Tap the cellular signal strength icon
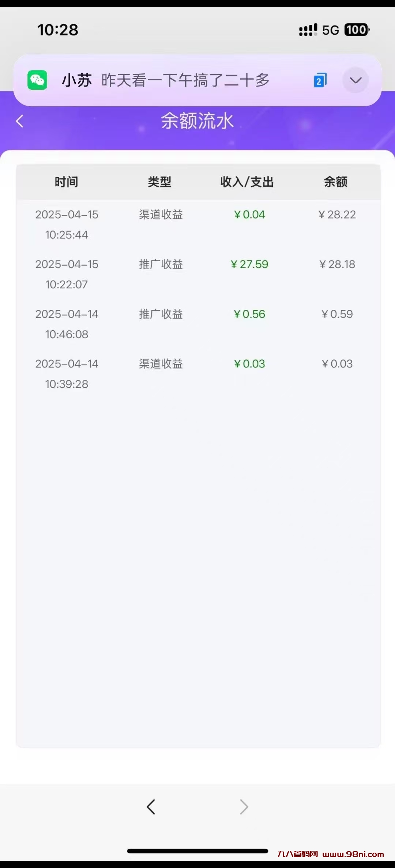 pos(308,30)
